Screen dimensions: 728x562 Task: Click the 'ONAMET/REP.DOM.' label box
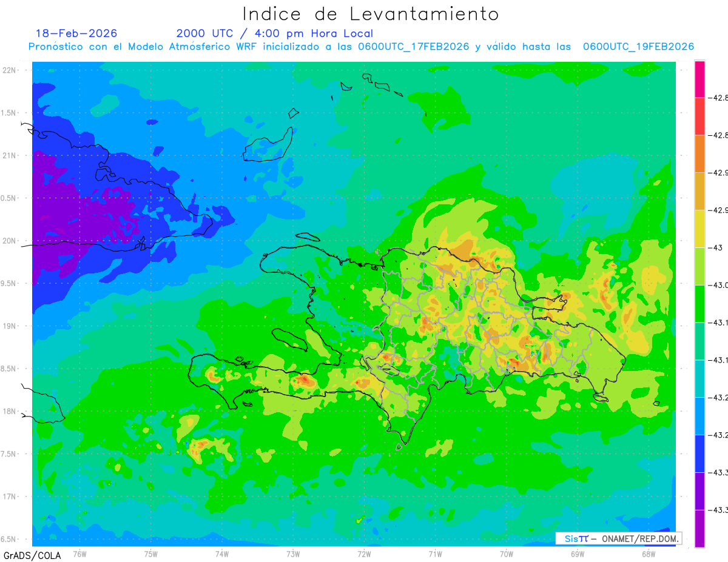619,538
